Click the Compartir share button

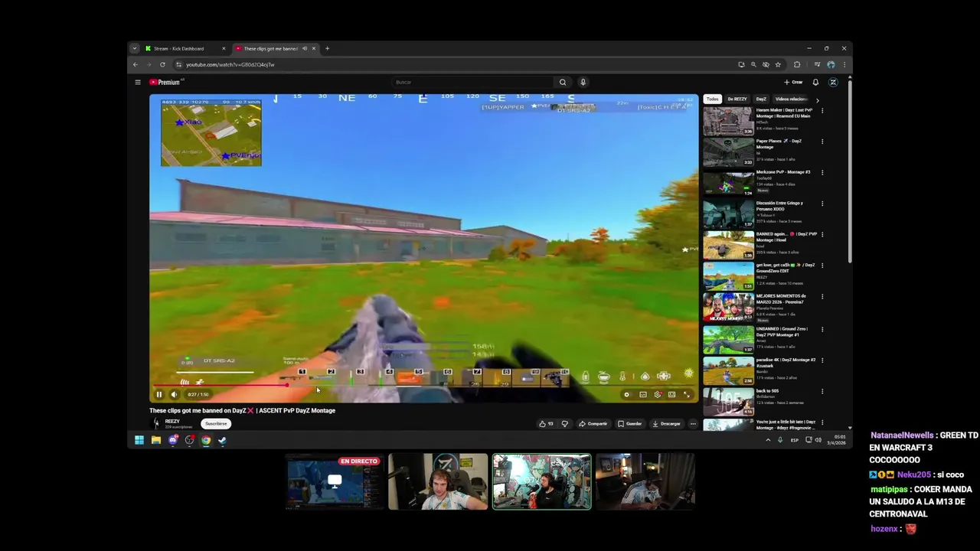[x=593, y=424]
